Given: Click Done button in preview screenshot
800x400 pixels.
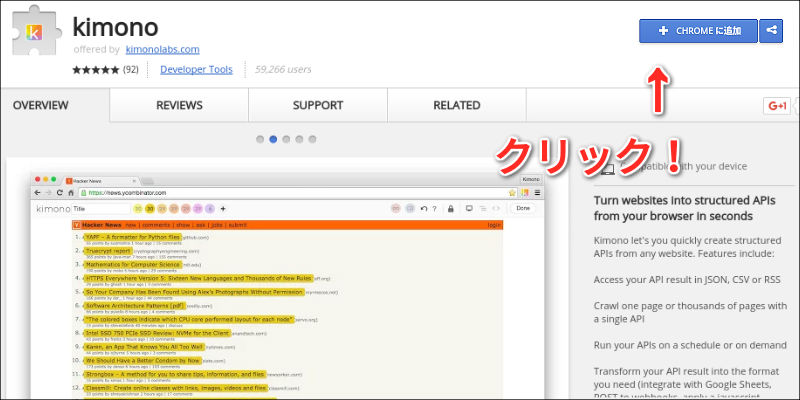Looking at the screenshot, I should 523,208.
